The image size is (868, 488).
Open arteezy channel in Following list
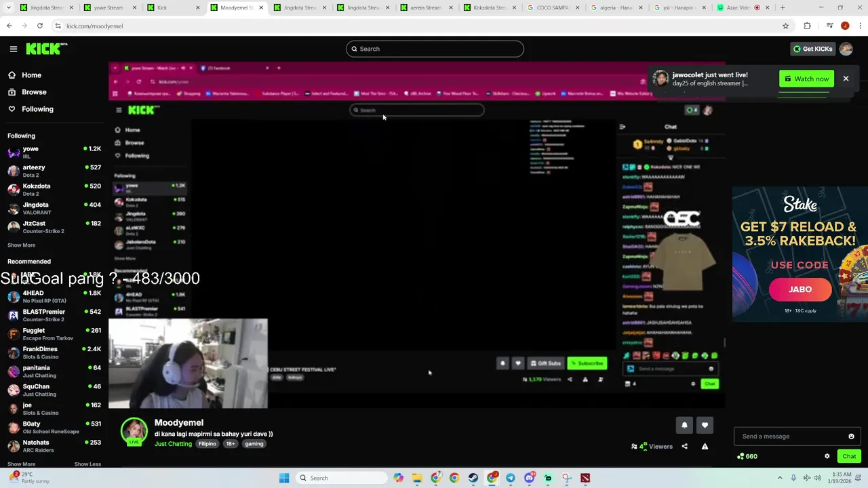click(54, 171)
